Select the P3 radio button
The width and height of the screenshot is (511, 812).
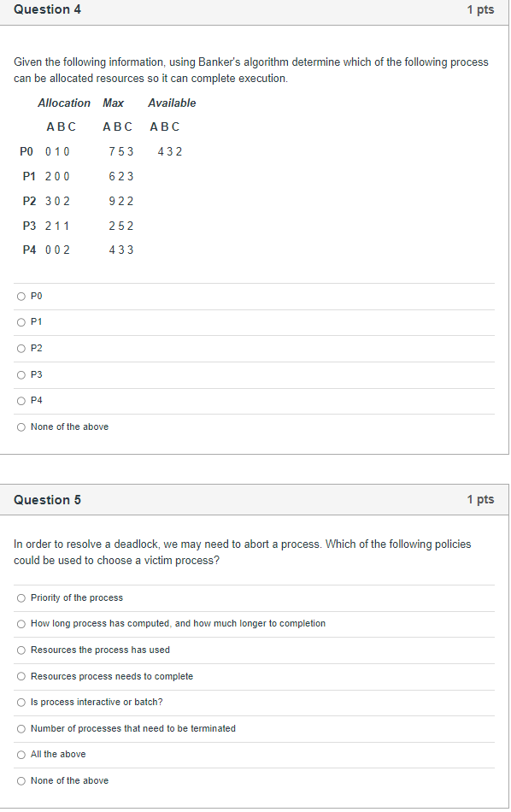click(x=21, y=374)
